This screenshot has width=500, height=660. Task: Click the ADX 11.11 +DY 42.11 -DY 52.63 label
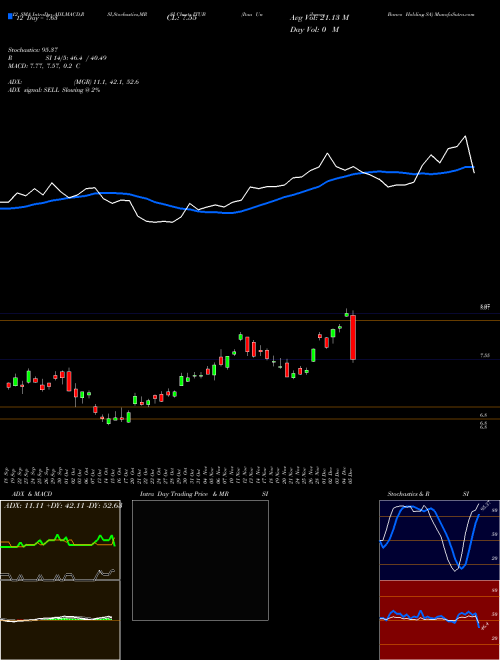click(63, 506)
